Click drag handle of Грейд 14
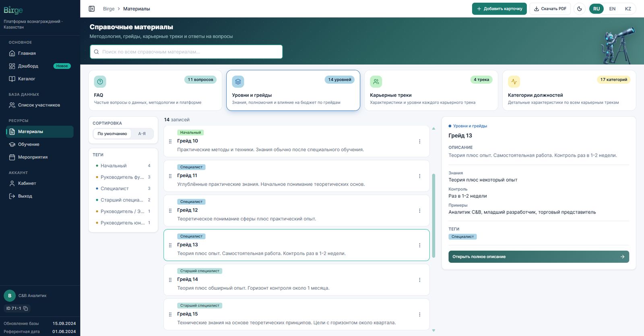Screen dimensions: 644x336 point(170,280)
